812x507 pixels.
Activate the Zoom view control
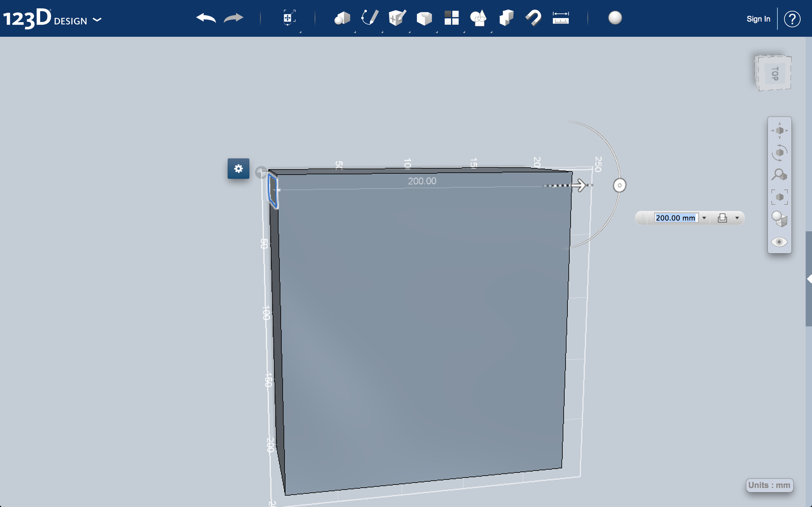click(x=779, y=174)
